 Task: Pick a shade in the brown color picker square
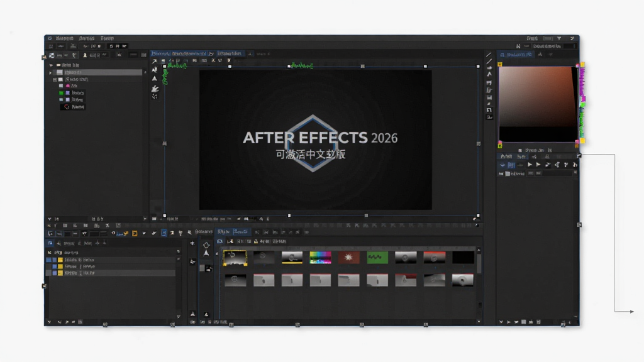(x=538, y=104)
